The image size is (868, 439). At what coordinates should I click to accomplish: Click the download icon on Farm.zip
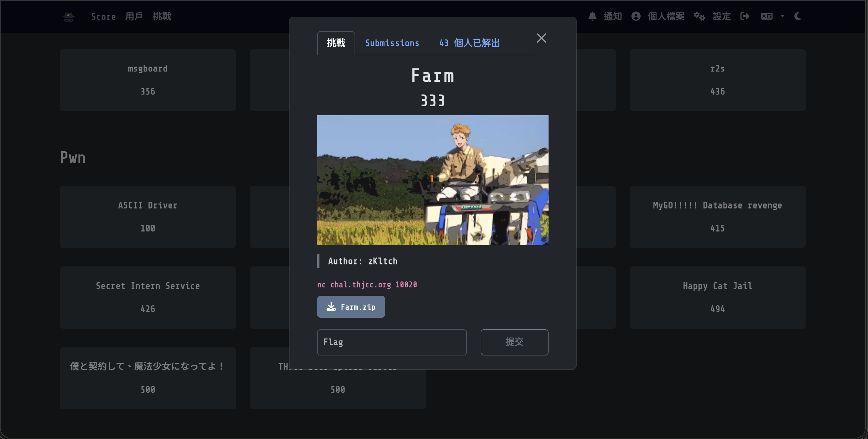point(331,306)
